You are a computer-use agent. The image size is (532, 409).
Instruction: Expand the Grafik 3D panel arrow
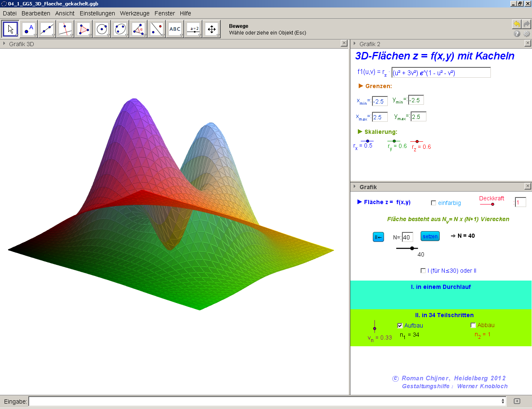pyautogui.click(x=4, y=44)
